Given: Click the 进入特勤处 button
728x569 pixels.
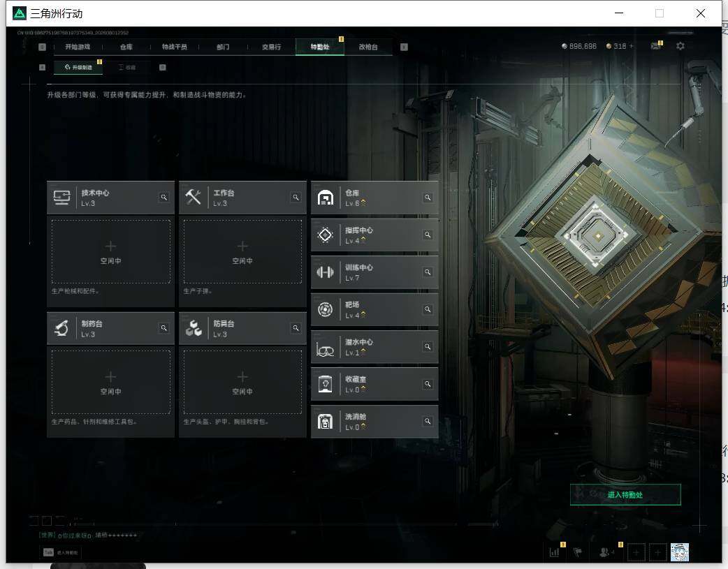Looking at the screenshot, I should (x=625, y=495).
